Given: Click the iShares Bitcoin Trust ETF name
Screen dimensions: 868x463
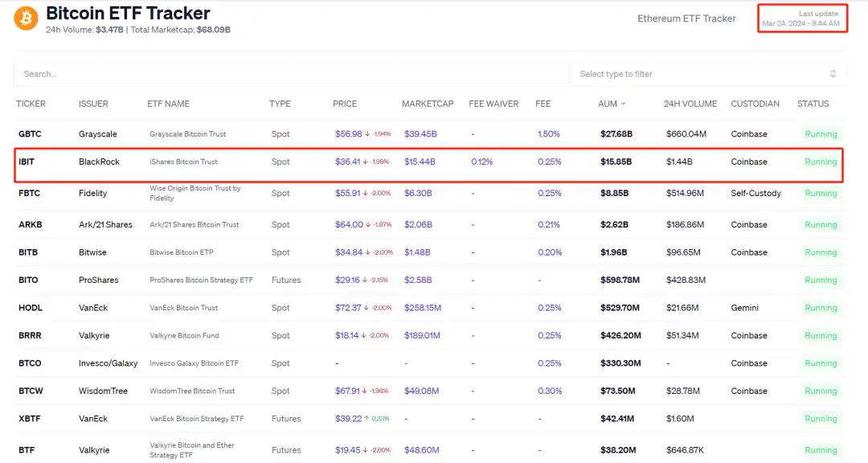Looking at the screenshot, I should tap(183, 162).
